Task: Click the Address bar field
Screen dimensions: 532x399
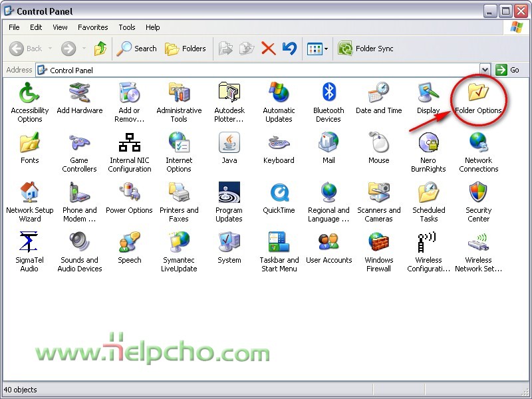Action: coord(258,70)
